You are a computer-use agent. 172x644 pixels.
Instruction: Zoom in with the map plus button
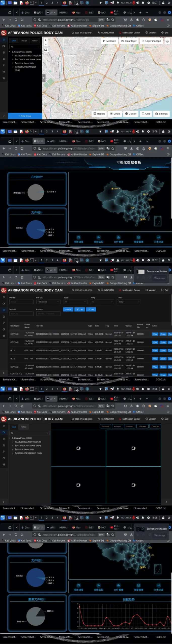click(46, 40)
